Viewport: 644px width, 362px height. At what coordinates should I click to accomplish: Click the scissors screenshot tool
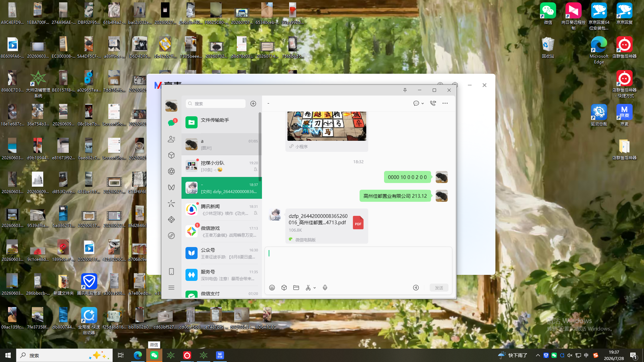coord(308,288)
